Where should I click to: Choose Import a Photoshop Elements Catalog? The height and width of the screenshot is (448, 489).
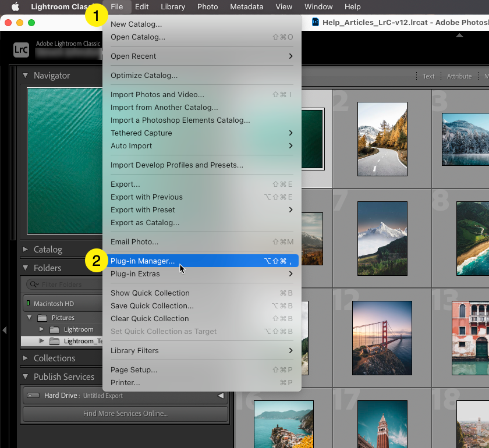click(202, 120)
